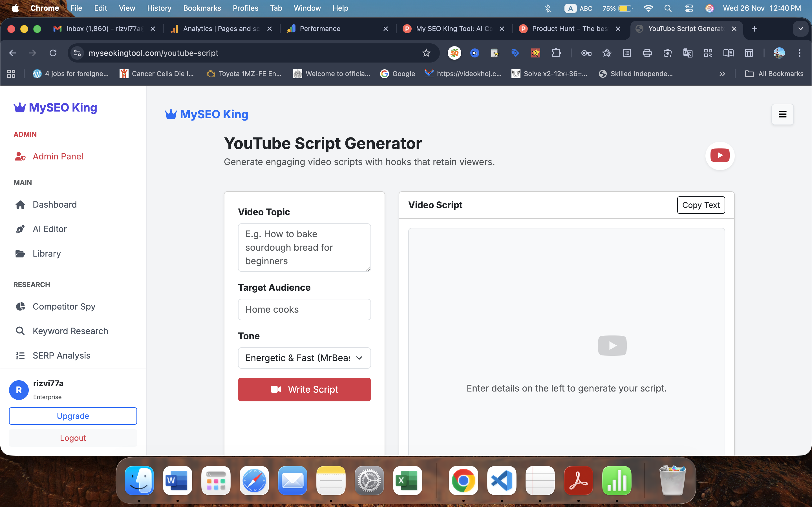Show hidden bookmarks overflow chevron

722,74
